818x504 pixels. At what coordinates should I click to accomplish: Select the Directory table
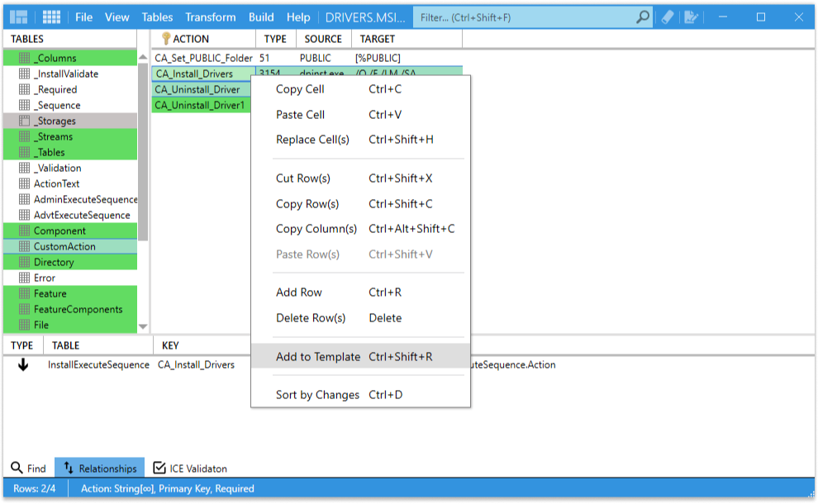point(70,262)
